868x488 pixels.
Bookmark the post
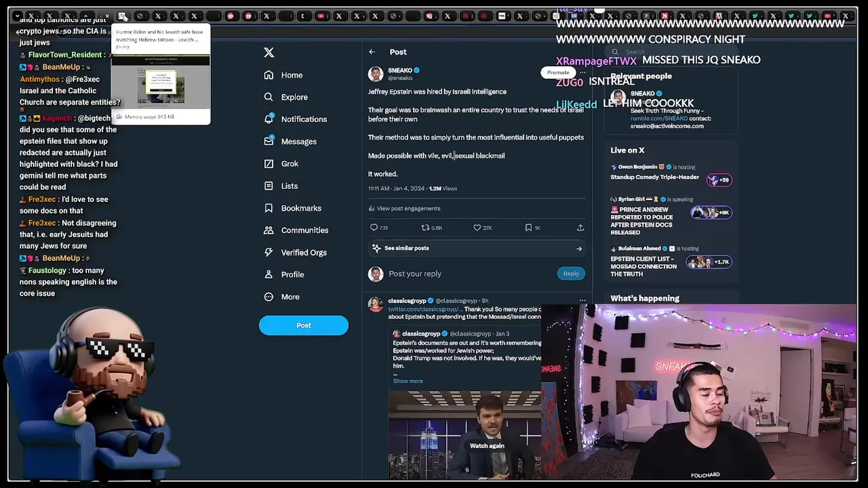tap(528, 228)
